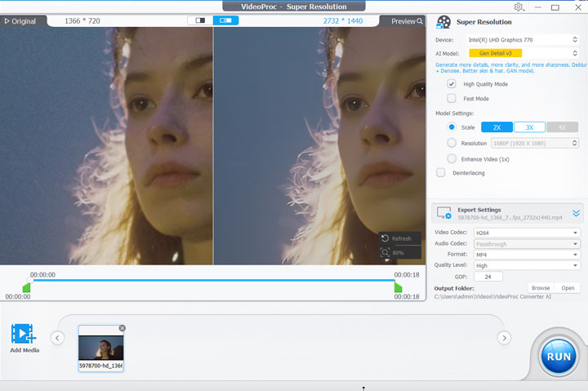Open the Format MP4 dropdown
The width and height of the screenshot is (588, 391).
click(x=527, y=255)
